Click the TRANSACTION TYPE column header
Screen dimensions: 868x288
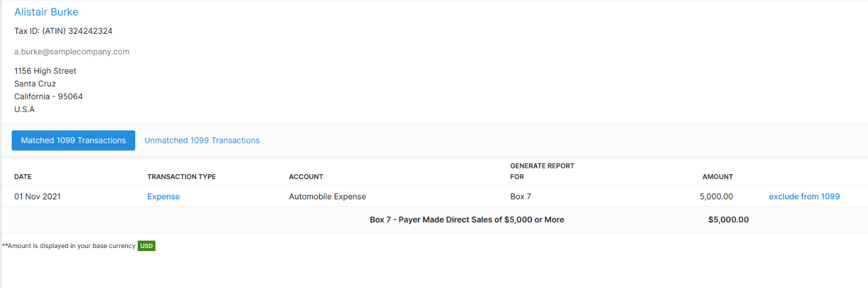181,177
